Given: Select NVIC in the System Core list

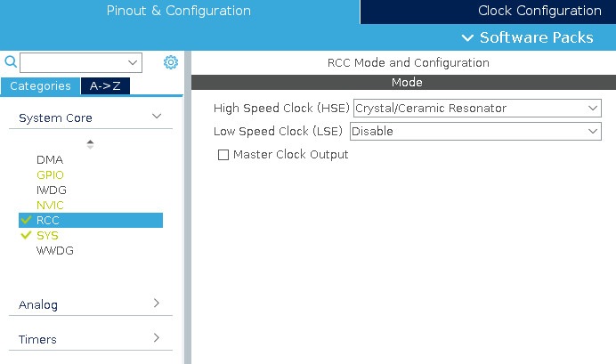Looking at the screenshot, I should 50,205.
